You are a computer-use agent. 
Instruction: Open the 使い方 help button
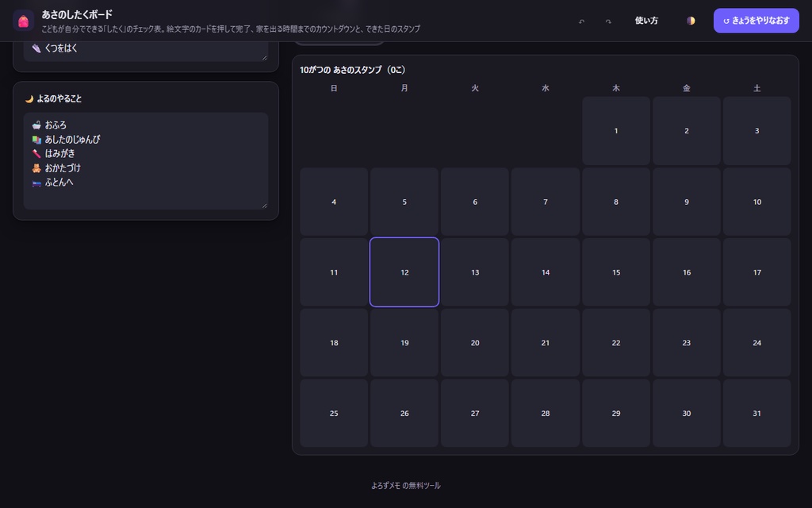pos(646,21)
